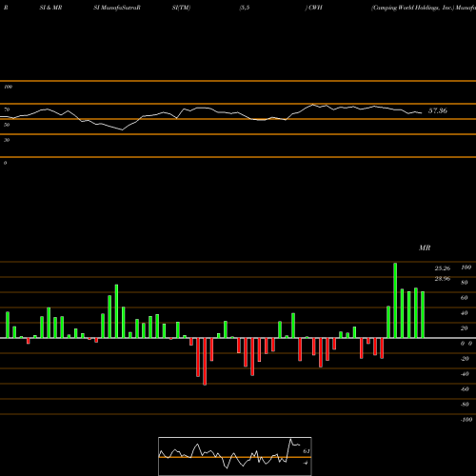Click the 'MR' label above bar chart
The image size is (476, 476).
[425, 248]
